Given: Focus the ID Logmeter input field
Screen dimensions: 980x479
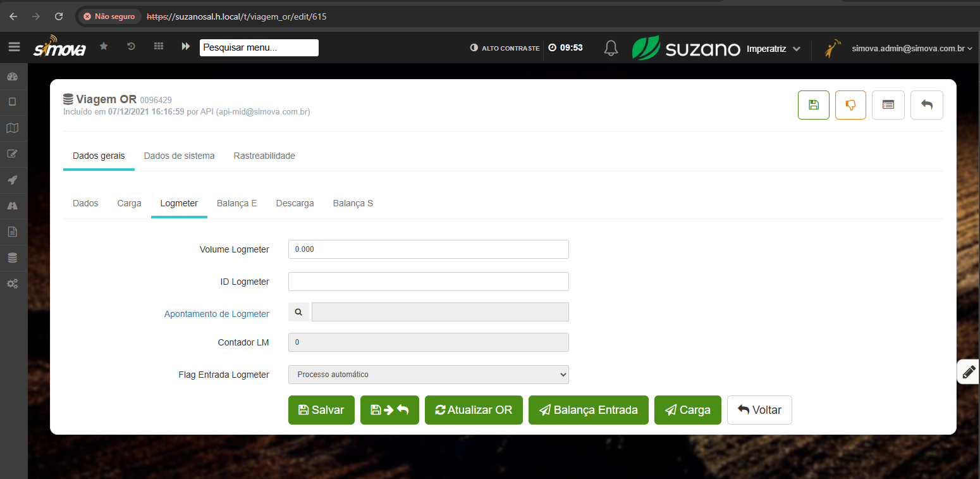Looking at the screenshot, I should (428, 282).
